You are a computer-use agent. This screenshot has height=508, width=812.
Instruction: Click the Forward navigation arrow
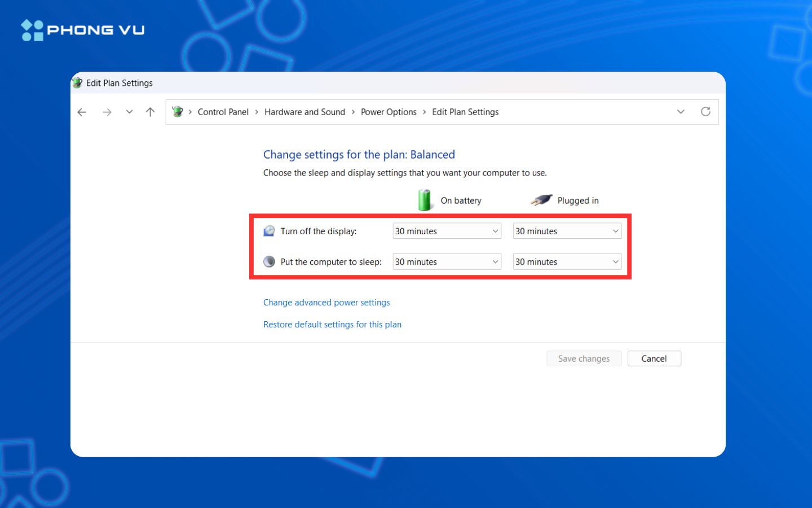(107, 112)
